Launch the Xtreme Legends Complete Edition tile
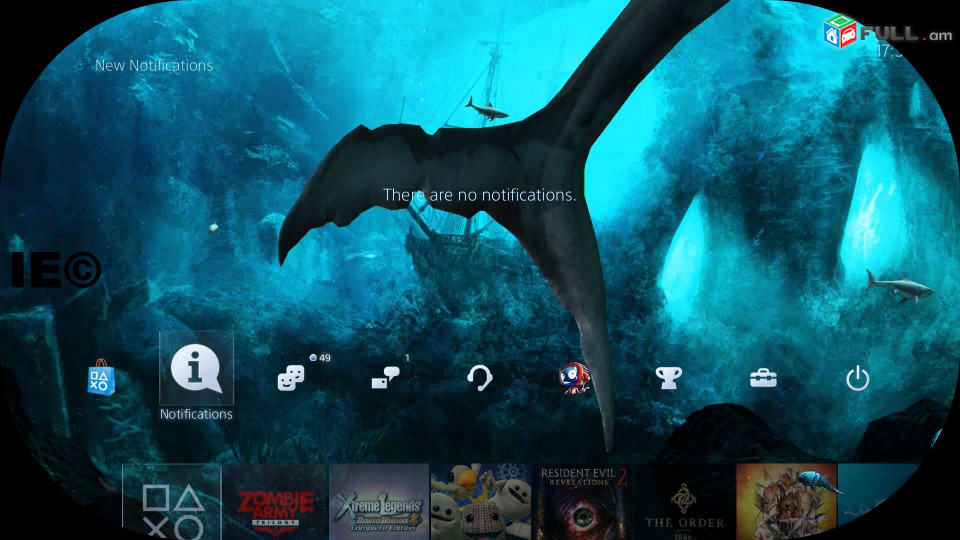960x540 pixels. pyautogui.click(x=379, y=502)
